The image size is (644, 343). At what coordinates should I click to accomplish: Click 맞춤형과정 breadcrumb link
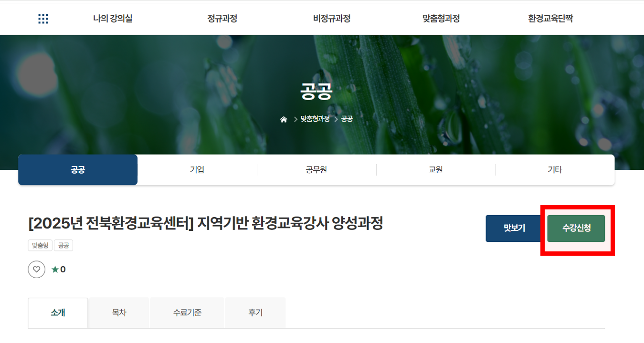click(x=315, y=119)
